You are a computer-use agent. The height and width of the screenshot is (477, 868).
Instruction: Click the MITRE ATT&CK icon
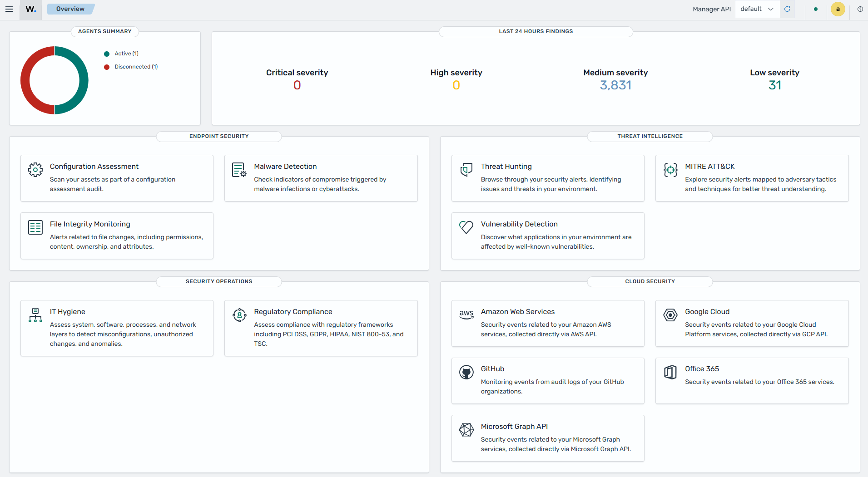tap(670, 170)
